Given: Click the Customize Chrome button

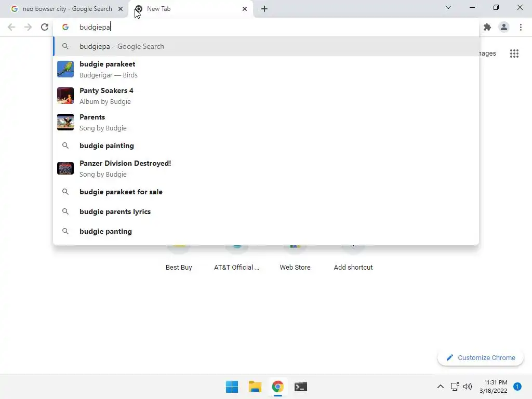Looking at the screenshot, I should tap(481, 357).
